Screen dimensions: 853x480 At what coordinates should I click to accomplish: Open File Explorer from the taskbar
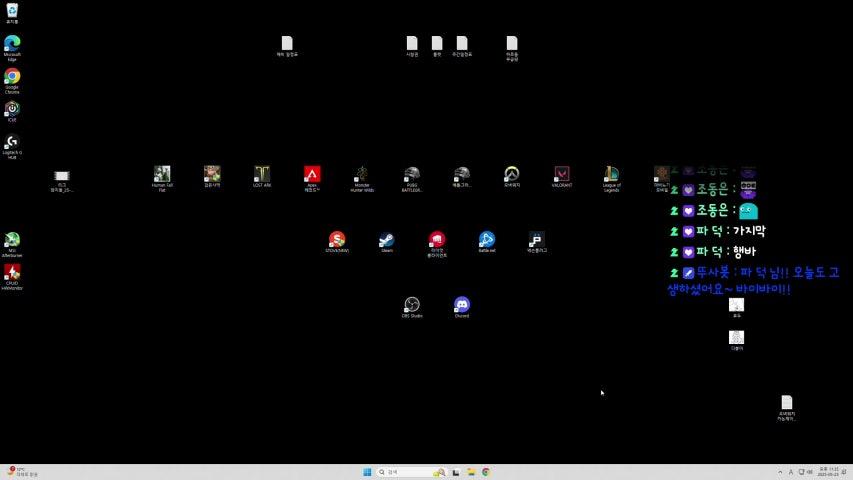tap(471, 472)
